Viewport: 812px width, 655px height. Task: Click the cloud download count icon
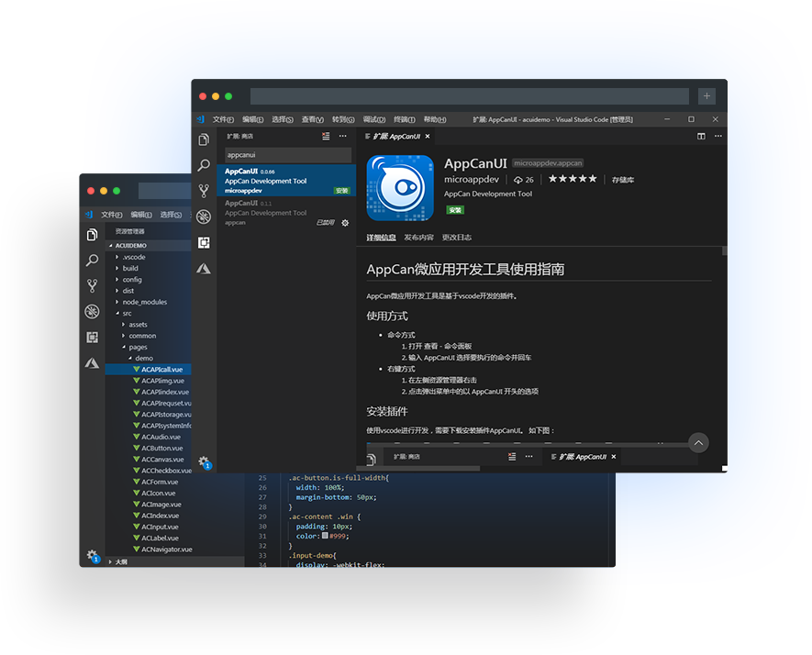point(517,180)
